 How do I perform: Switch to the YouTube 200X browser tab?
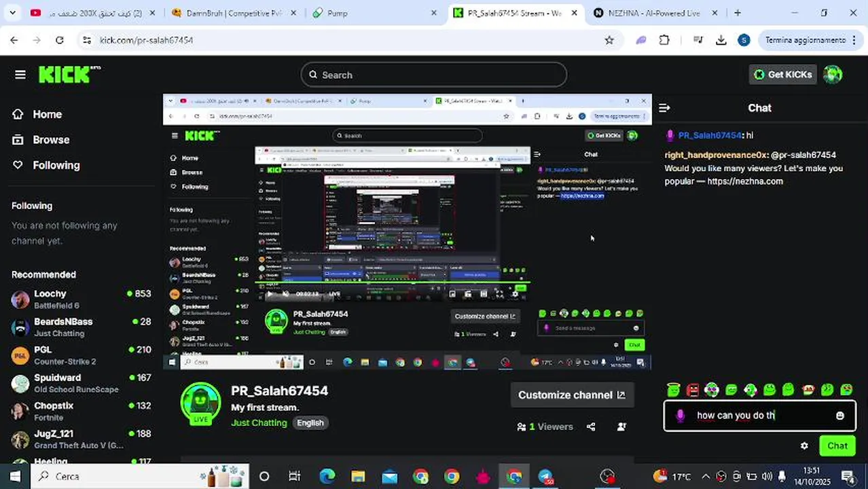click(x=93, y=13)
